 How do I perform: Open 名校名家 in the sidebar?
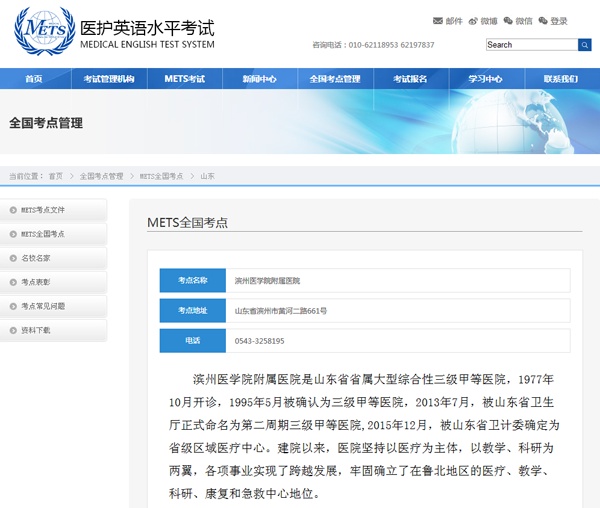coord(36,258)
